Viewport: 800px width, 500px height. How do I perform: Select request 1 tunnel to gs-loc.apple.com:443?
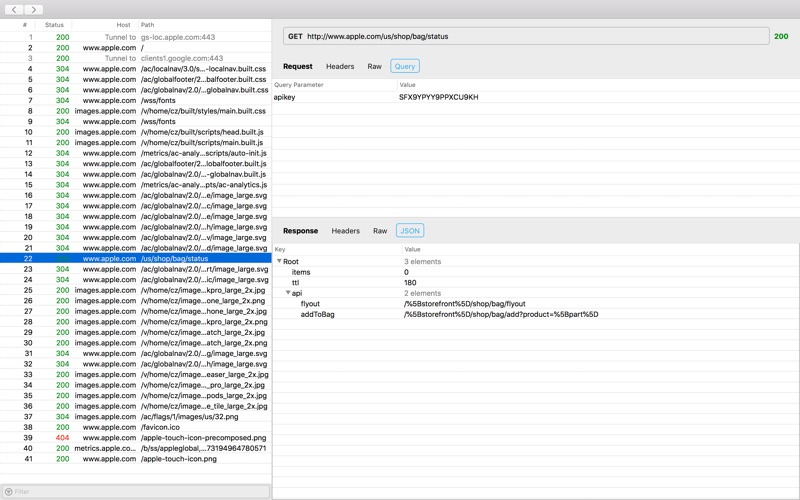(x=136, y=37)
